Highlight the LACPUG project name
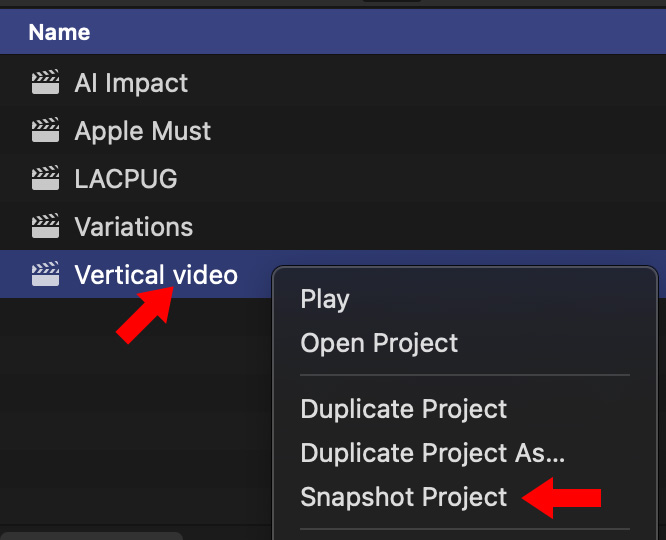 tap(126, 179)
